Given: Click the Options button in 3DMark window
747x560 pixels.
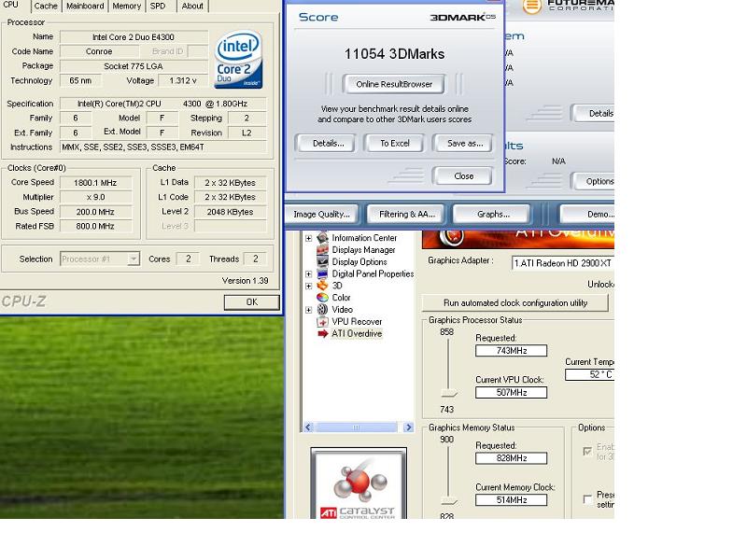Looking at the screenshot, I should pyautogui.click(x=593, y=181).
